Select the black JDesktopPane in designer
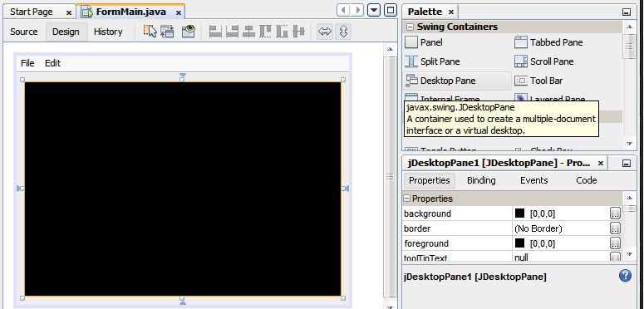 click(x=183, y=189)
